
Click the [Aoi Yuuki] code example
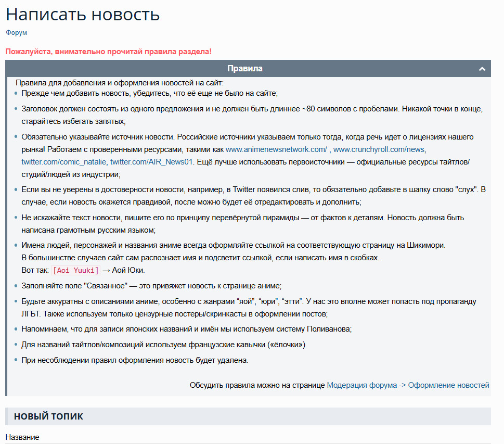tap(76, 271)
